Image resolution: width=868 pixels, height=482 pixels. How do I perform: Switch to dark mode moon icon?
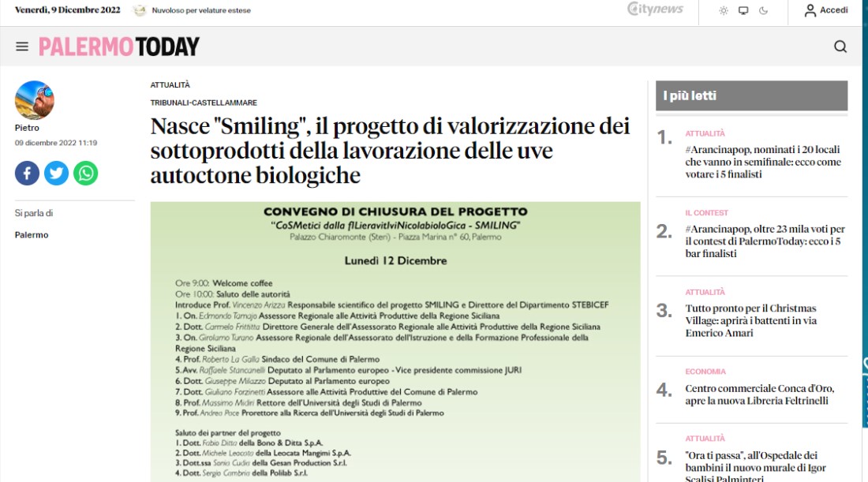coord(763,10)
